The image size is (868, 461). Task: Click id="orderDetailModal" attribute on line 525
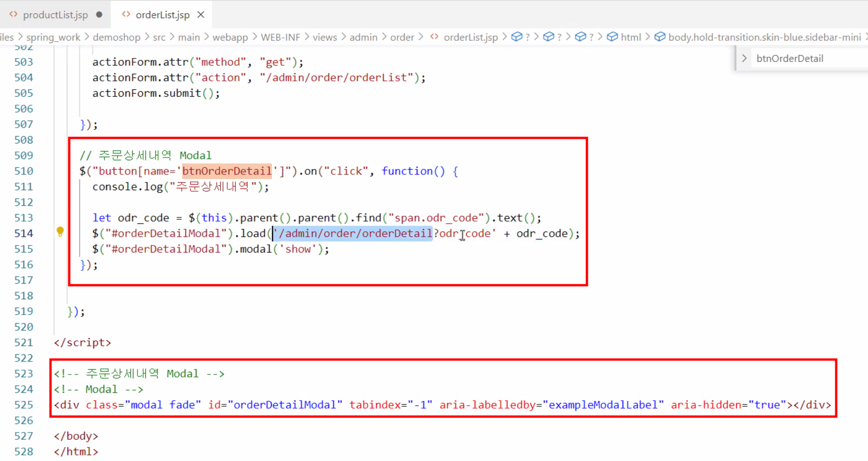pos(275,405)
